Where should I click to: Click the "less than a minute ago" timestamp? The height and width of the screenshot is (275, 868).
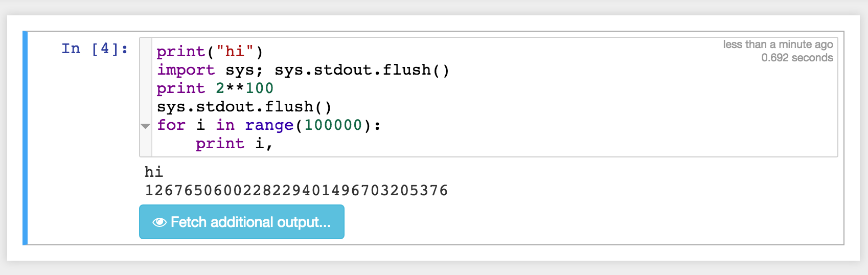tap(778, 44)
